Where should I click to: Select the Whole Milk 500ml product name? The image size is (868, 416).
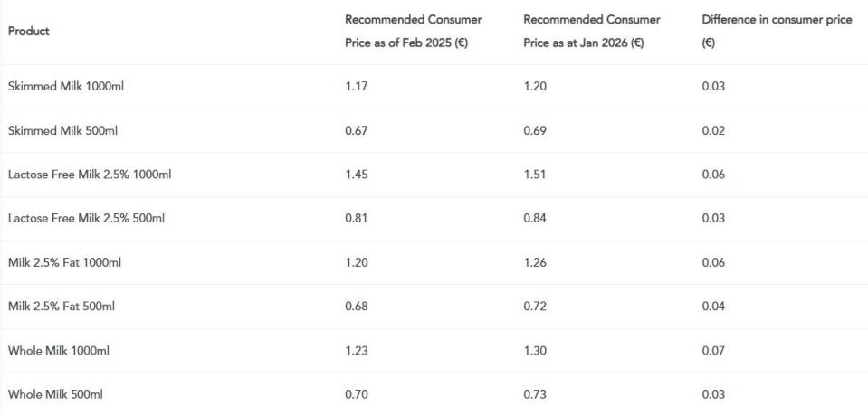click(x=55, y=394)
